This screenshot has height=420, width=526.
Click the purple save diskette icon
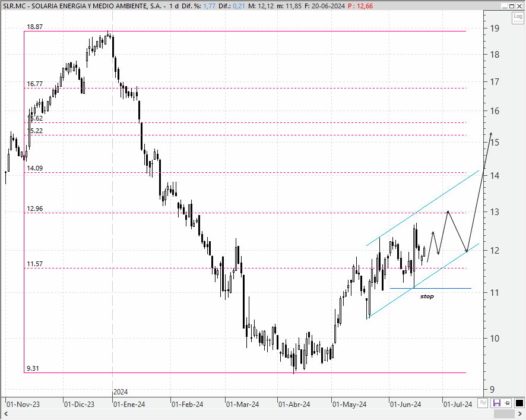[496, 403]
